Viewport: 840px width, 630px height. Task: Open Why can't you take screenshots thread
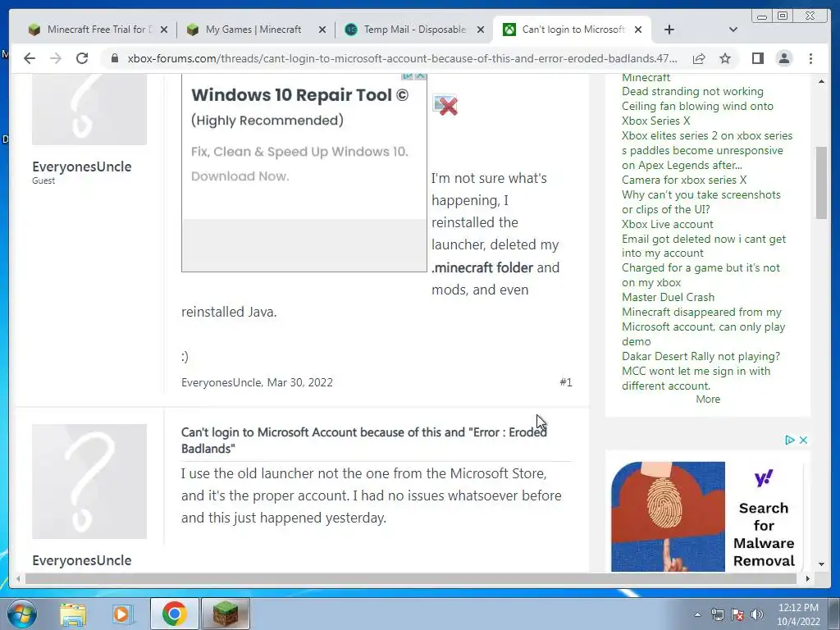point(701,202)
